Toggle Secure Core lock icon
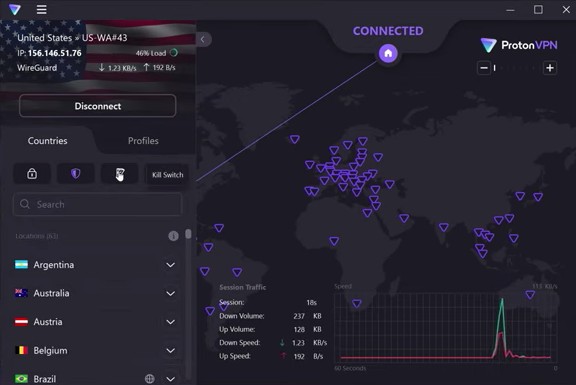This screenshot has width=576, height=385. (32, 173)
